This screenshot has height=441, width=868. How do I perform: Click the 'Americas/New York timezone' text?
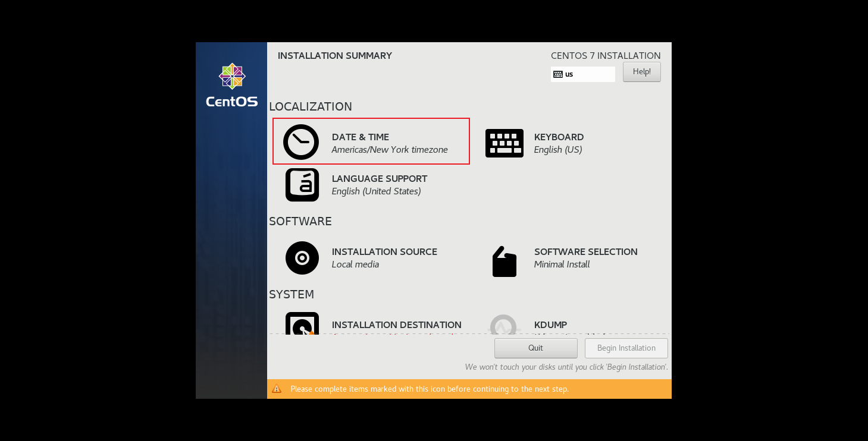click(390, 150)
